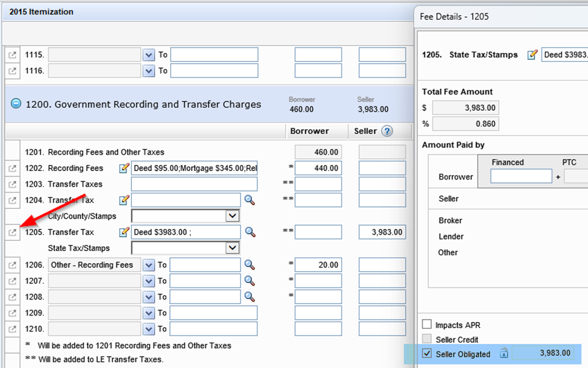This screenshot has width=588, height=368.
Task: Click Seller Obligated amount 3,983.00
Action: (543, 353)
